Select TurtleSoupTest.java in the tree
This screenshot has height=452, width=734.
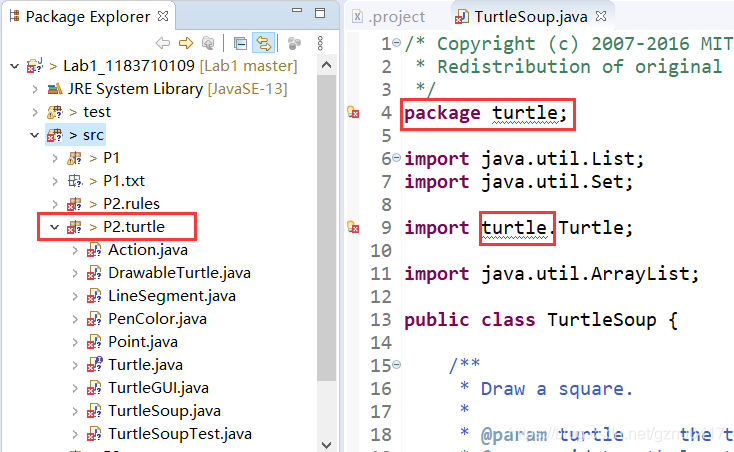click(x=169, y=433)
